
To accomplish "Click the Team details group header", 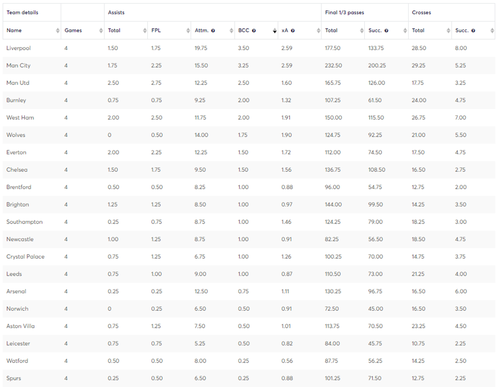I will point(22,12).
